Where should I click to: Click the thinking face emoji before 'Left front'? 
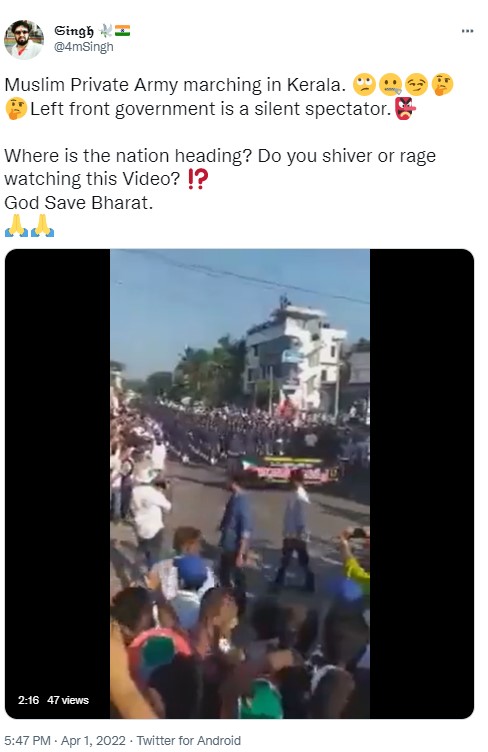tap(16, 108)
